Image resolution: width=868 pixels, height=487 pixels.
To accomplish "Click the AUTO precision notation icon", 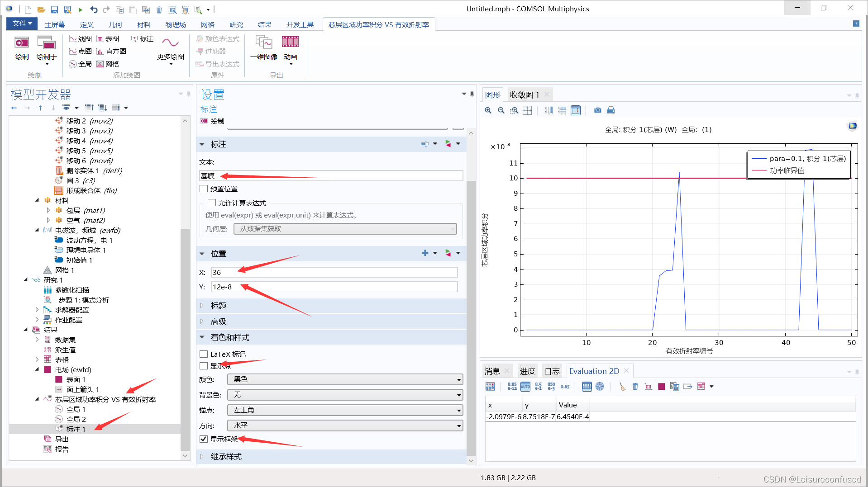I will pyautogui.click(x=525, y=387).
